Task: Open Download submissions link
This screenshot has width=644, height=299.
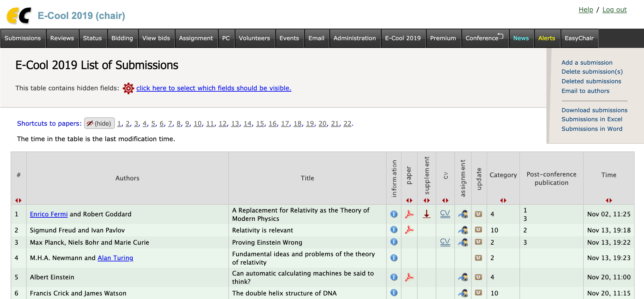Action: [x=594, y=110]
